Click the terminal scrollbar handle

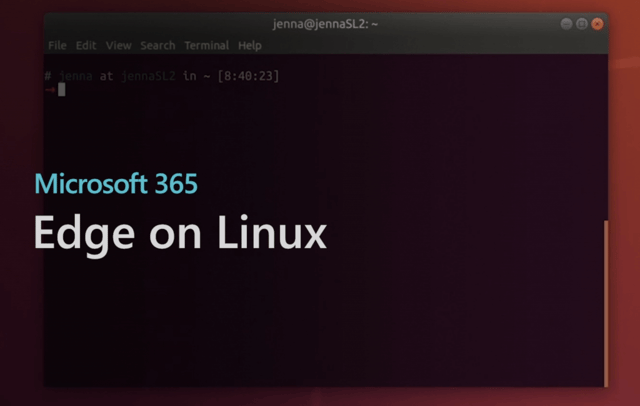tap(606, 303)
